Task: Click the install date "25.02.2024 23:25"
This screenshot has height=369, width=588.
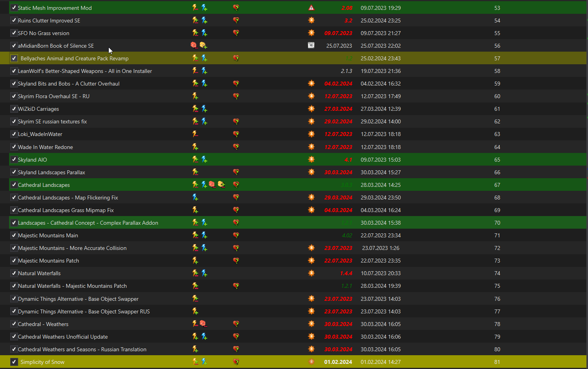Action: 381,20
